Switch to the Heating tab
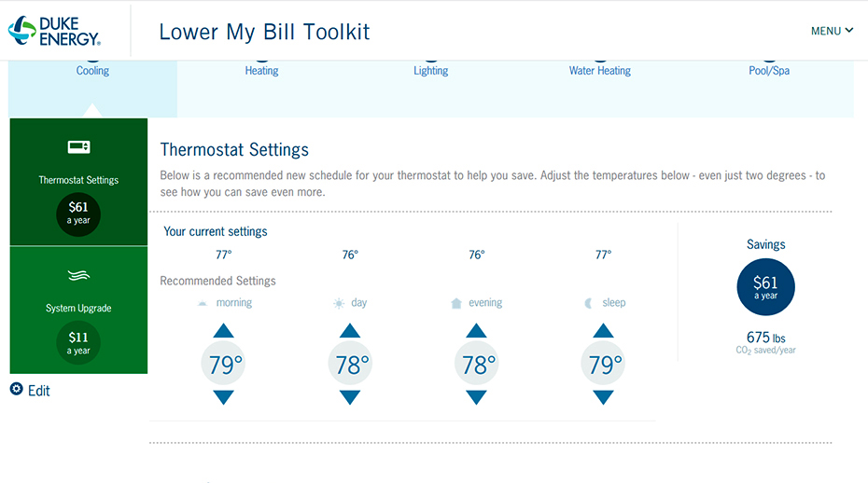868x483 pixels. point(261,70)
